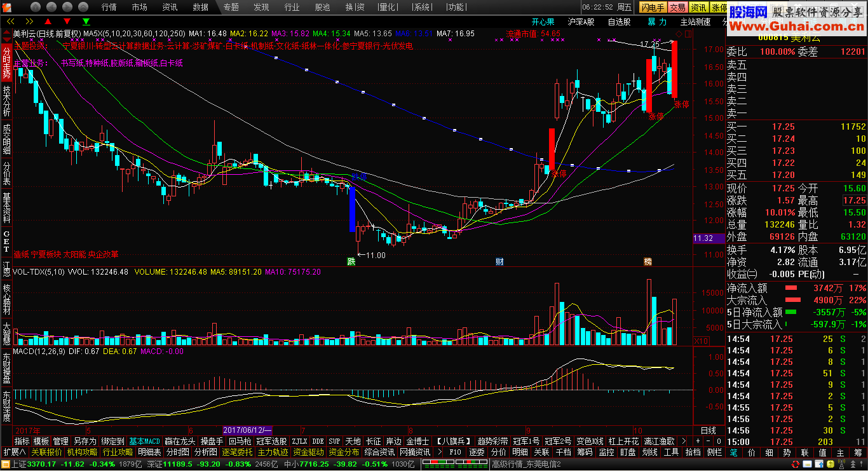Click the 指标 button
The width and height of the screenshot is (868, 471).
pyautogui.click(x=22, y=441)
